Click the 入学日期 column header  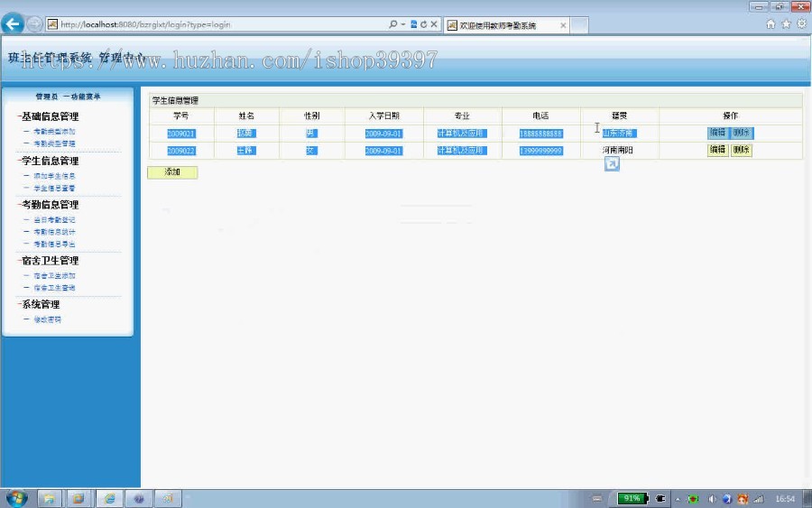tap(383, 116)
